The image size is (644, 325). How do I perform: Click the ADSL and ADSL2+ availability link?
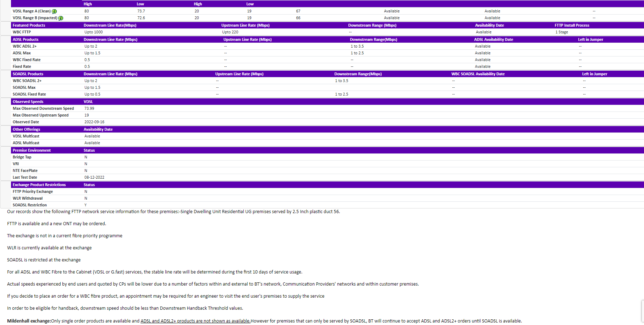tap(195, 321)
